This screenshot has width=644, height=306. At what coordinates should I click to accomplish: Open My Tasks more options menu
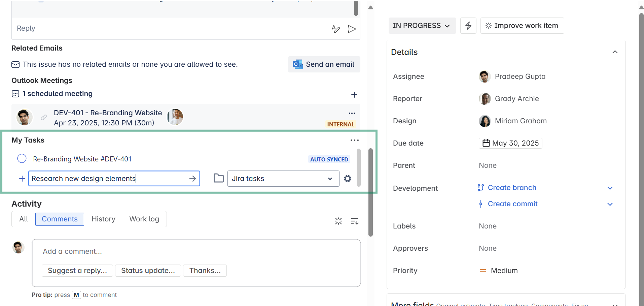tap(354, 140)
